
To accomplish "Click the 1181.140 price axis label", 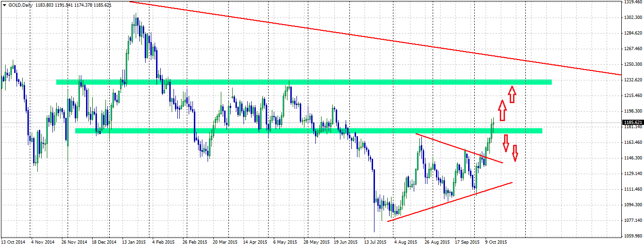I will [x=634, y=127].
